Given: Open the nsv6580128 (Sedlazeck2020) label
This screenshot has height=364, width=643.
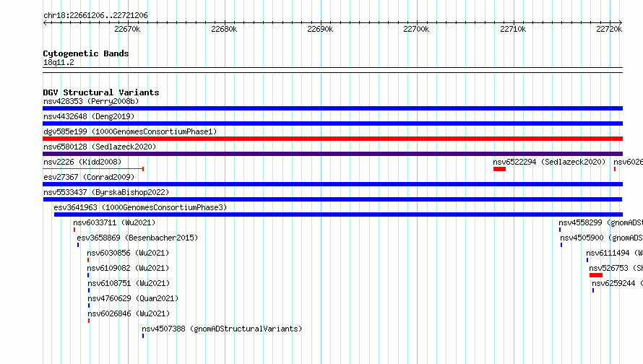Looking at the screenshot, I should point(100,147).
